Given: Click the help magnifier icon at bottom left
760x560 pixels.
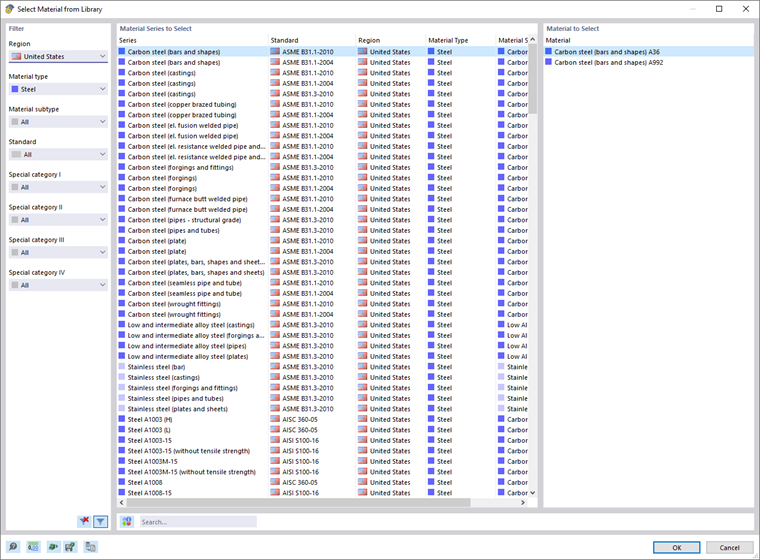Looking at the screenshot, I should coord(13,547).
